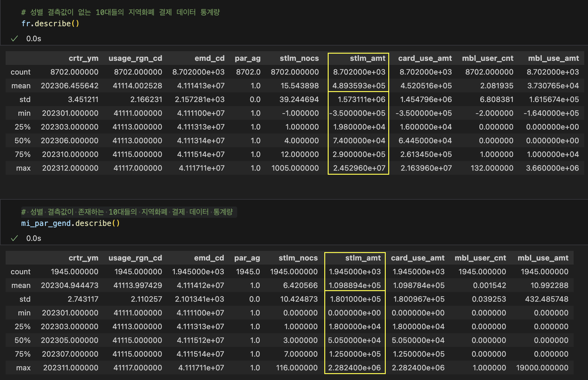Click the stlm_amt mean 4.893593e+05
Viewport: 588px width, 380px height.
(x=359, y=86)
